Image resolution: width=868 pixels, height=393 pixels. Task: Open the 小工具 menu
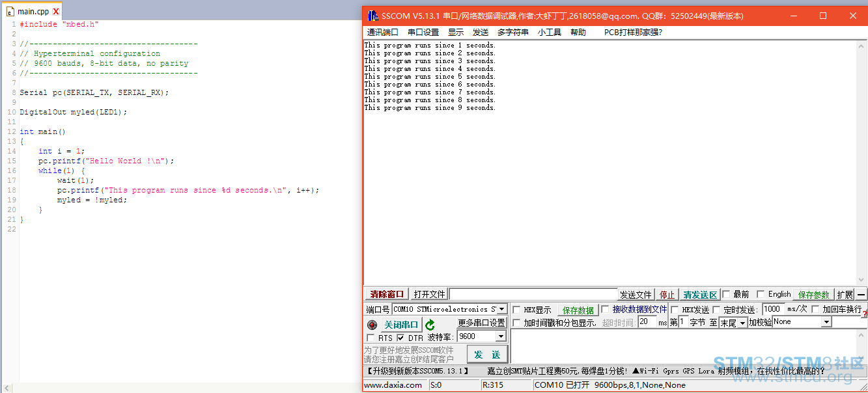coord(550,33)
